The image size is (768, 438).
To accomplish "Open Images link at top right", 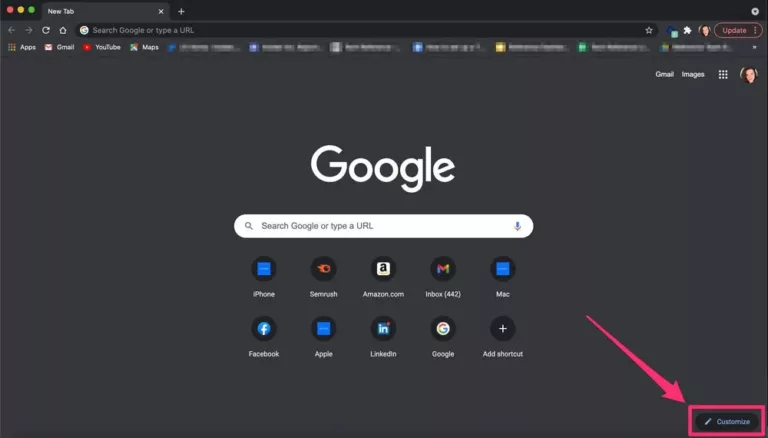I will pyautogui.click(x=693, y=74).
